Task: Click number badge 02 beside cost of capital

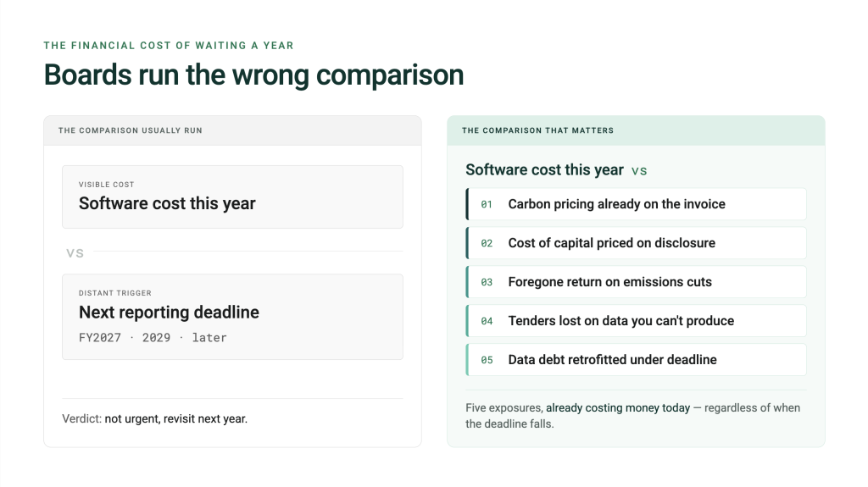Action: coord(487,243)
